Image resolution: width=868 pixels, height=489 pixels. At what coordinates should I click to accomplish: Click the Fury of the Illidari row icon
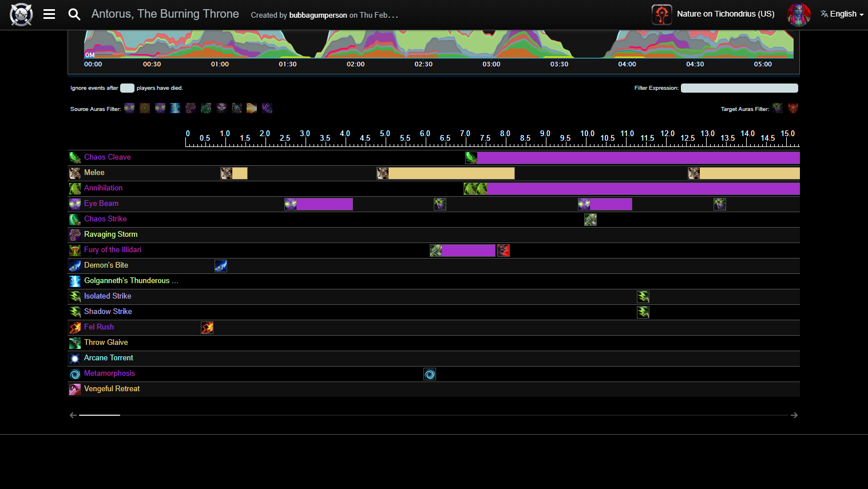[x=75, y=250]
